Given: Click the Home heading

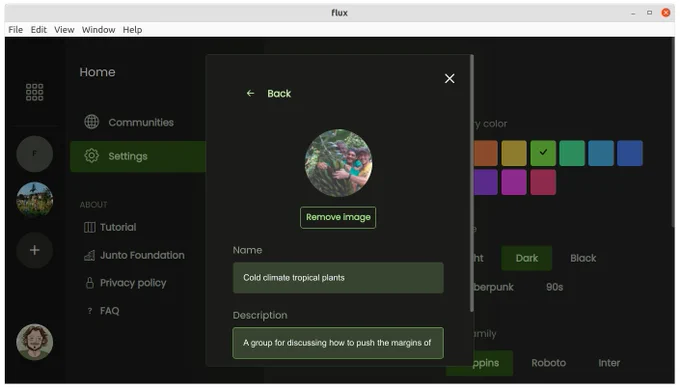Looking at the screenshot, I should click(97, 72).
